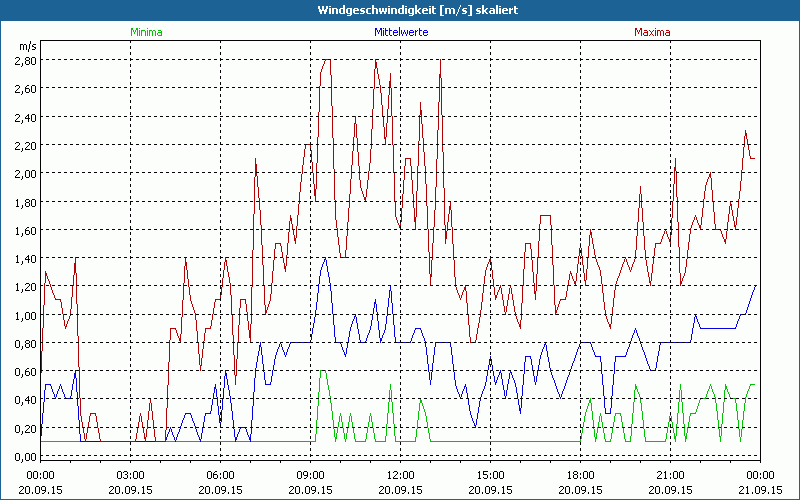The image size is (800, 500).
Task: Click the 21:00 time axis label
Action: (670, 475)
